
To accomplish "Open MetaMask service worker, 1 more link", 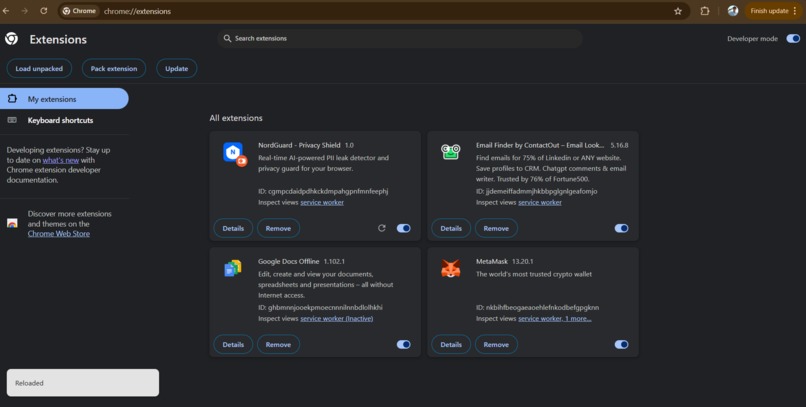I will pyautogui.click(x=555, y=319).
